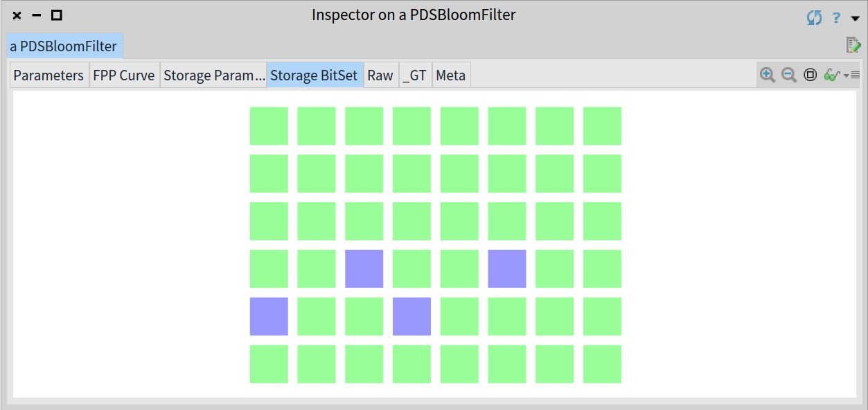Open the _GT tab

tap(414, 75)
